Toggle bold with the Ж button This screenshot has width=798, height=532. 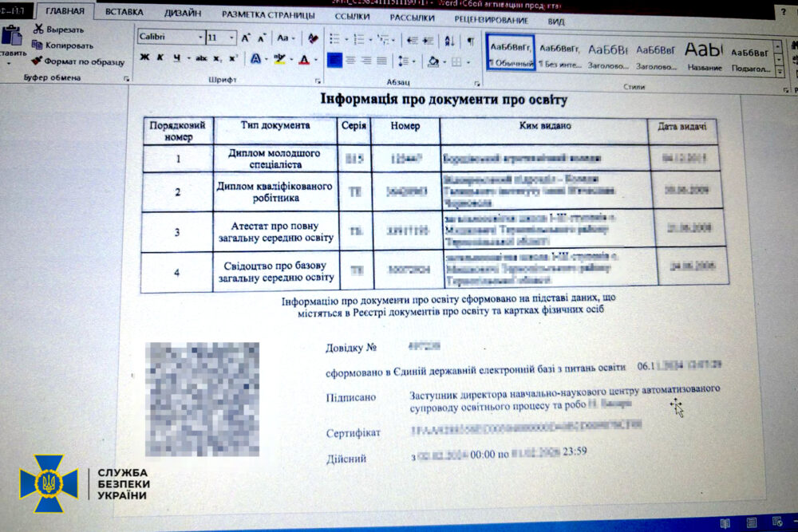(144, 57)
